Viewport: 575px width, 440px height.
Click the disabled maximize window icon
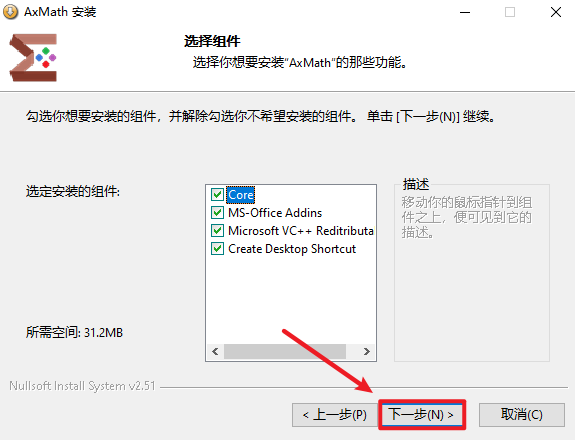510,12
